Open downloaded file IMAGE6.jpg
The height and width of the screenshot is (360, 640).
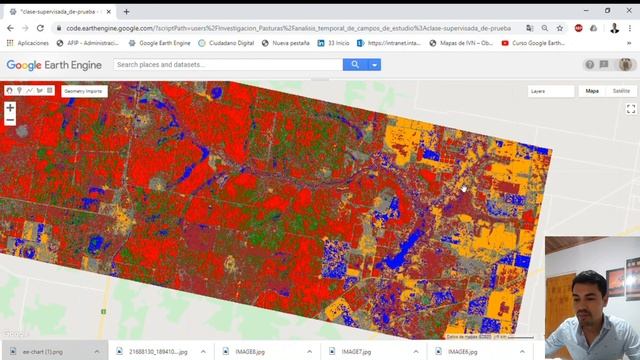(x=457, y=351)
